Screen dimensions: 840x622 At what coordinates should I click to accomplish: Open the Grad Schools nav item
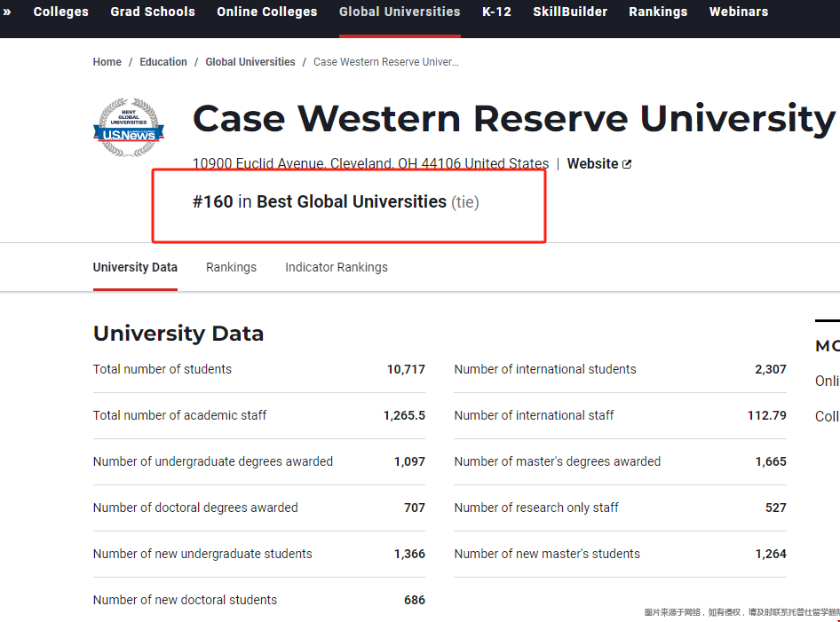(x=153, y=12)
